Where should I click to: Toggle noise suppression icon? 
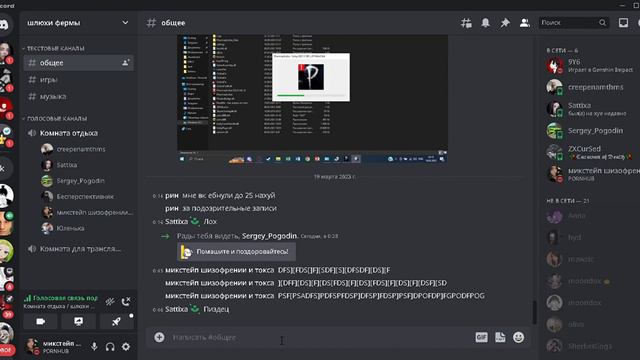[x=110, y=302]
